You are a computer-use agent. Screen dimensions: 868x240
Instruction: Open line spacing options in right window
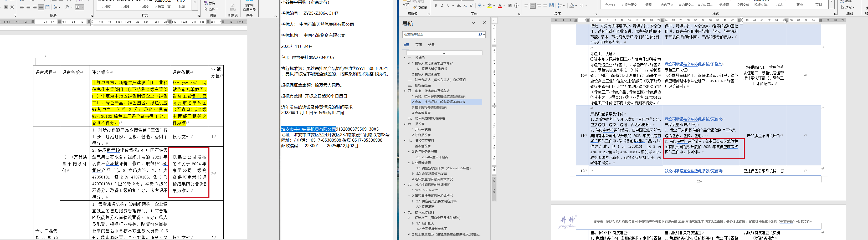[561, 6]
